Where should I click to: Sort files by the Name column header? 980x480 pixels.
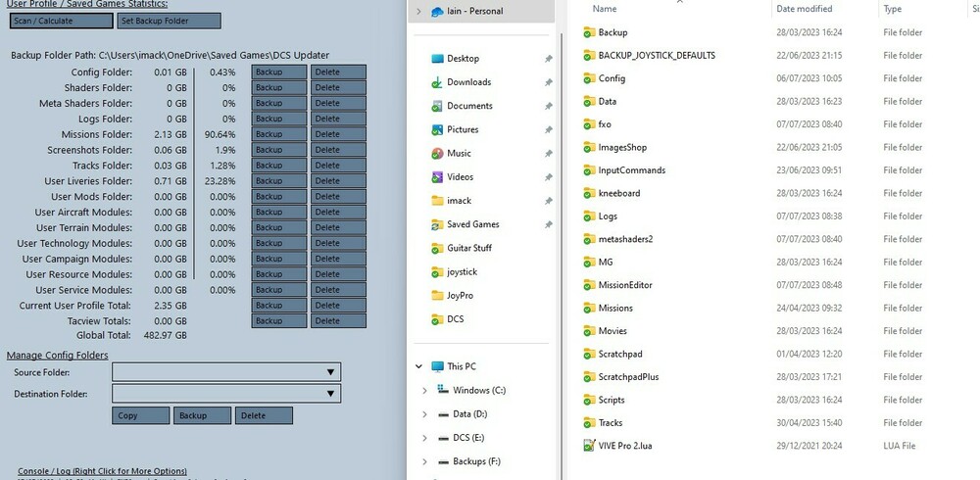[x=605, y=9]
